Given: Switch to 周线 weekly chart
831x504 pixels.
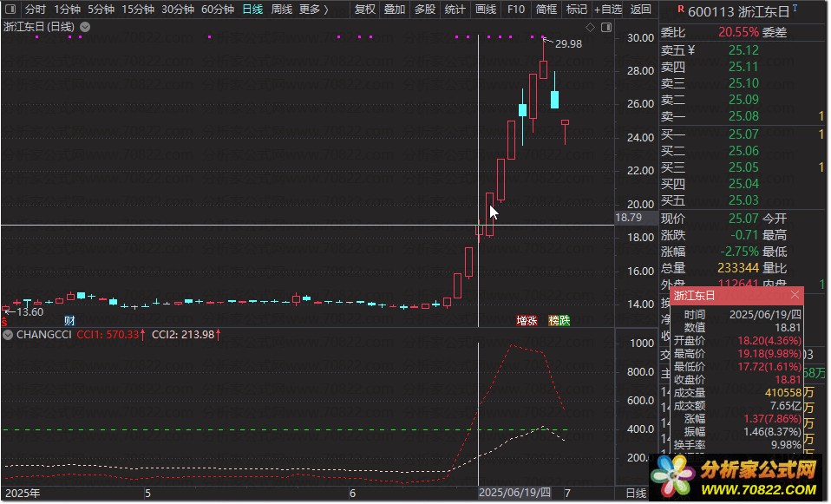Looking at the screenshot, I should [x=281, y=10].
